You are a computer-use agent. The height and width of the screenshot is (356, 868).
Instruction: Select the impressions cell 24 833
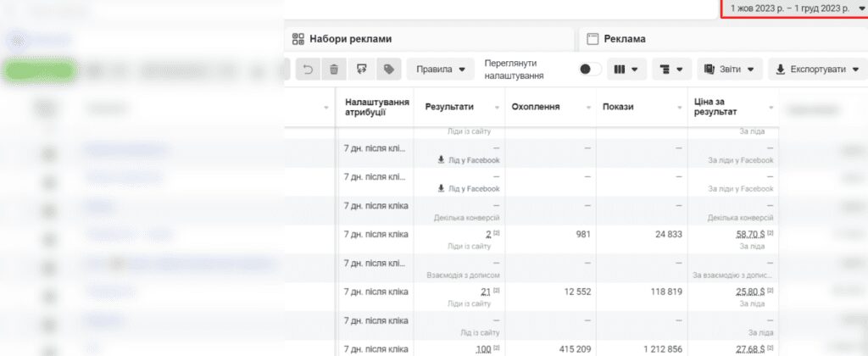point(669,234)
